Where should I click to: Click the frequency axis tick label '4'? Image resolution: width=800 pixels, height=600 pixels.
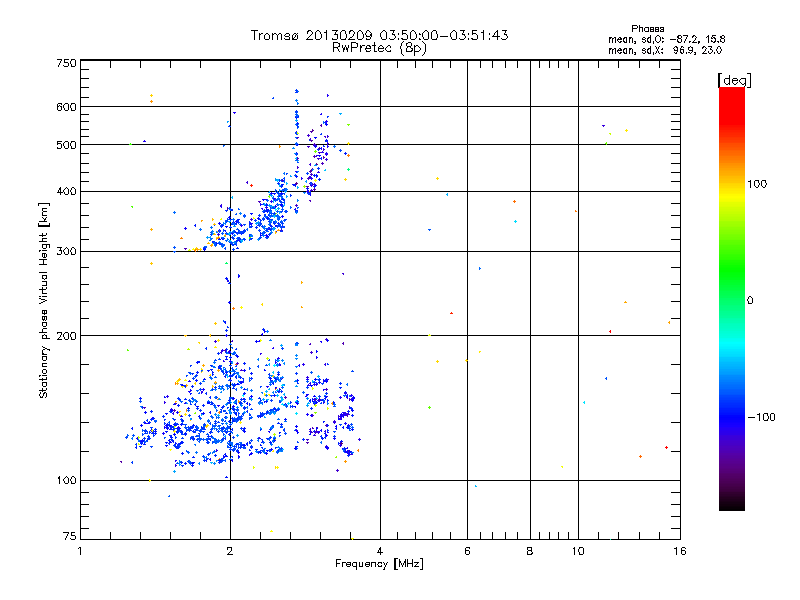coord(380,551)
